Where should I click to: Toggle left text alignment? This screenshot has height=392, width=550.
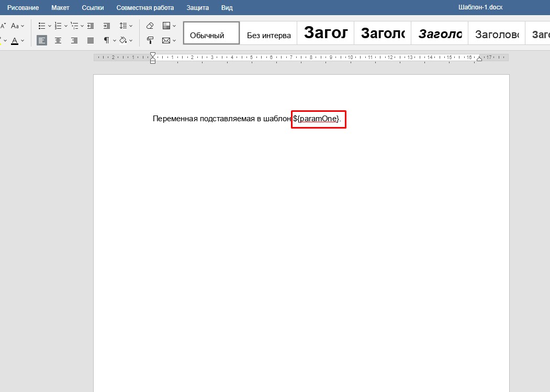[x=42, y=40]
